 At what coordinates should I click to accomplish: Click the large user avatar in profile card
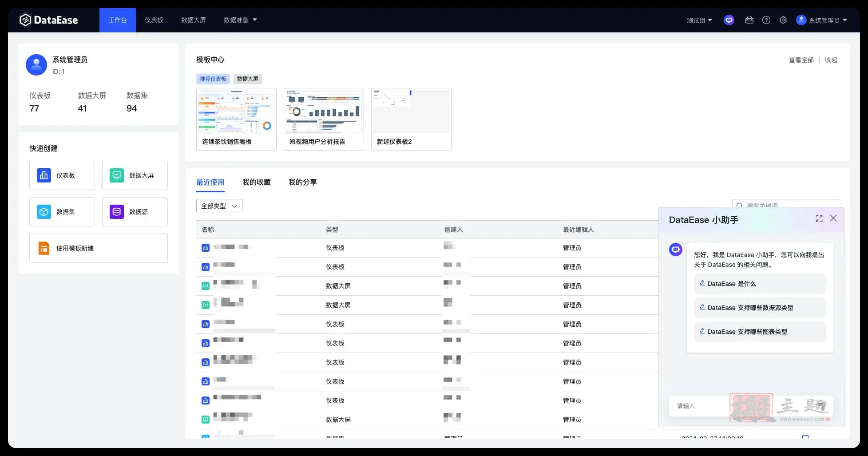(36, 65)
